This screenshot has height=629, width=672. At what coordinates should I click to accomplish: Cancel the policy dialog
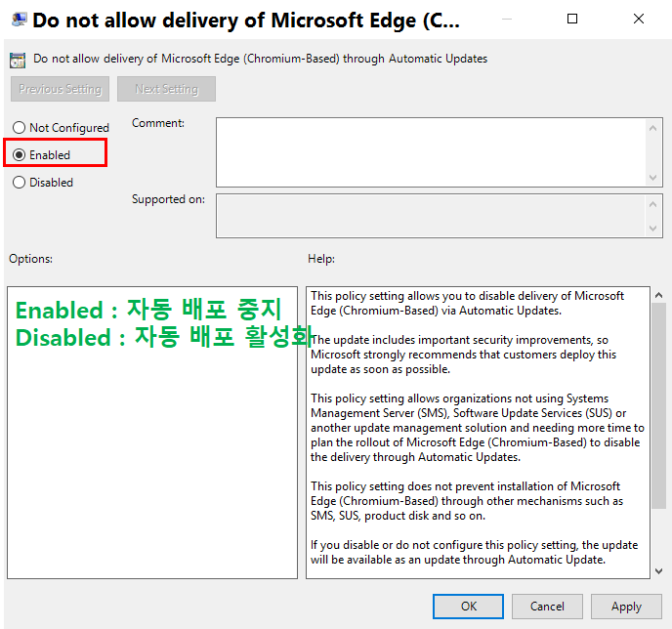coord(547,607)
